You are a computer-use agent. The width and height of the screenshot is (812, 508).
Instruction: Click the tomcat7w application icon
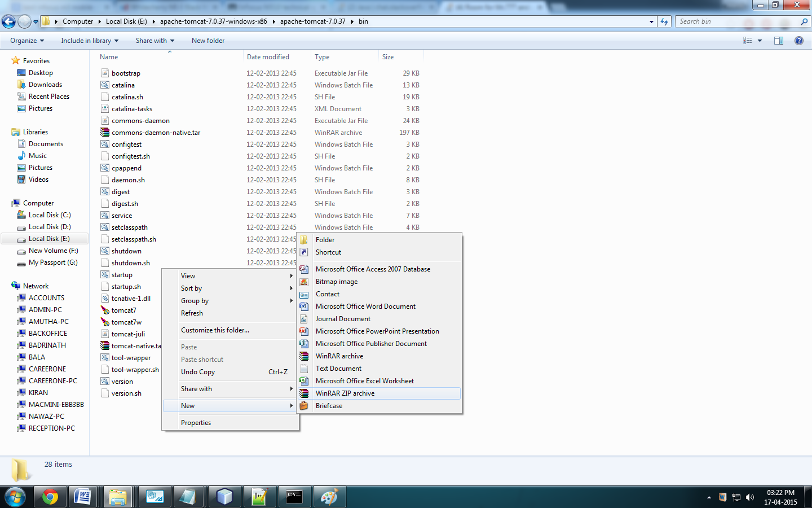pos(105,322)
